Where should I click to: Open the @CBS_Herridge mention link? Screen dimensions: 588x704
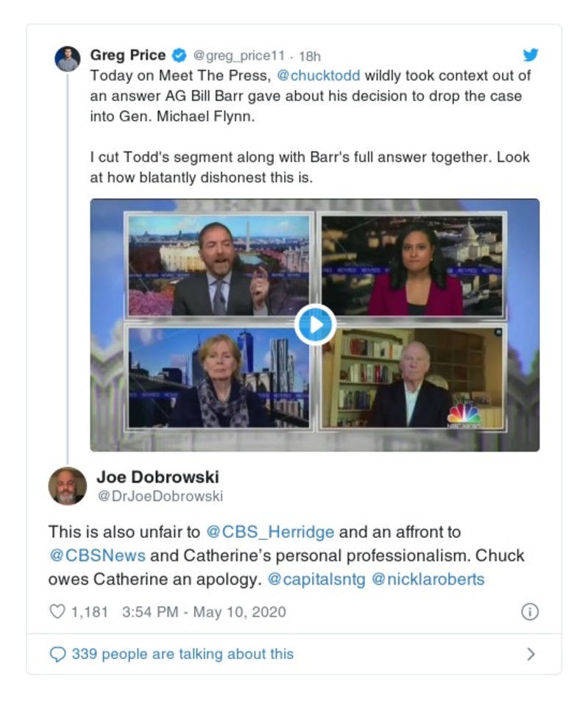click(x=270, y=531)
